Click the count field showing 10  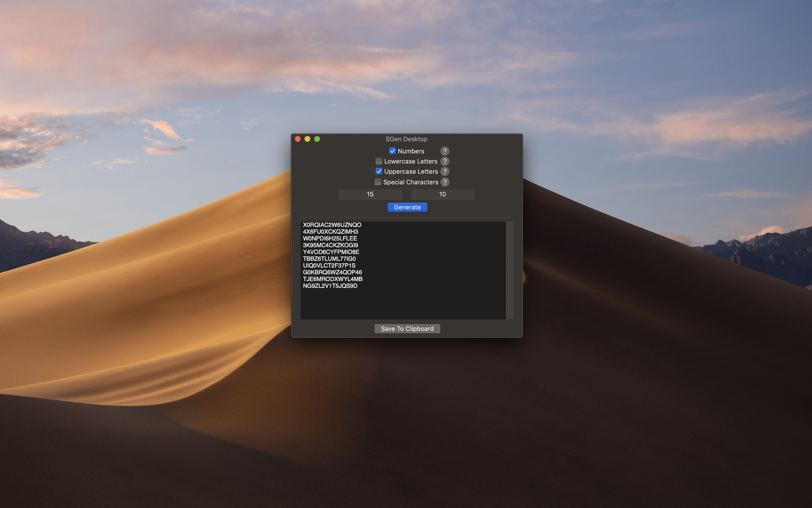pos(442,194)
